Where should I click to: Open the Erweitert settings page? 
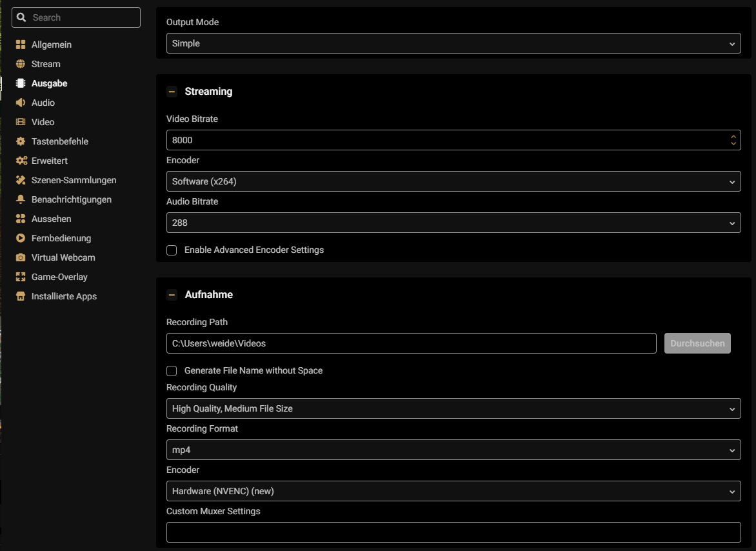(x=49, y=161)
